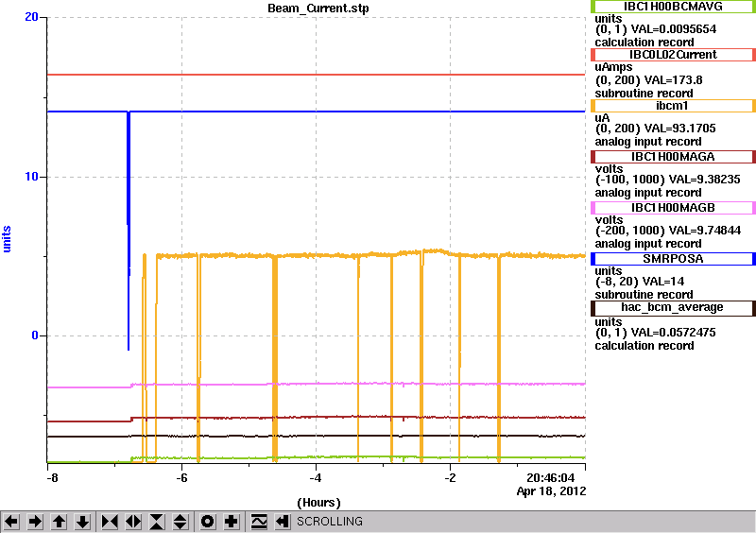Click the (Hours) x-axis label
The height and width of the screenshot is (533, 756).
pos(318,503)
